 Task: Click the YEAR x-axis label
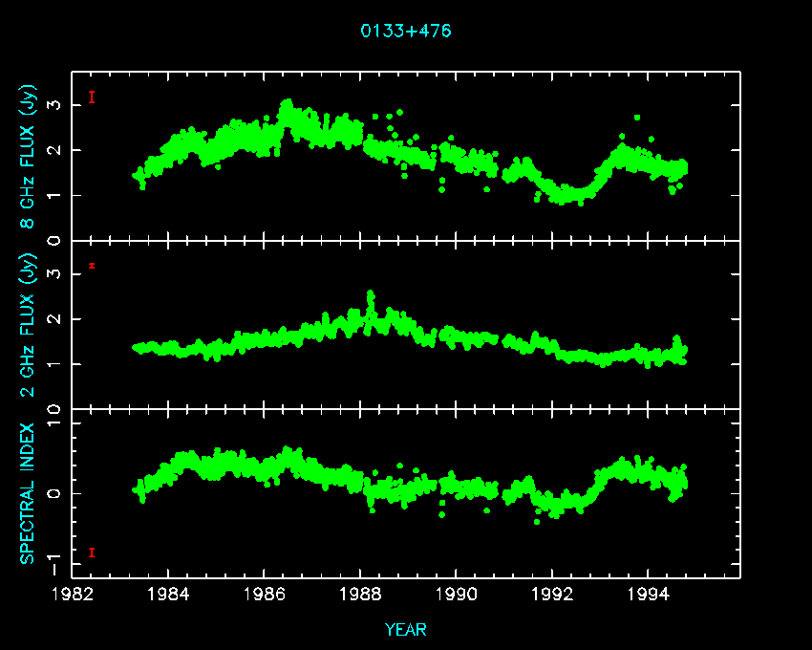(x=405, y=629)
